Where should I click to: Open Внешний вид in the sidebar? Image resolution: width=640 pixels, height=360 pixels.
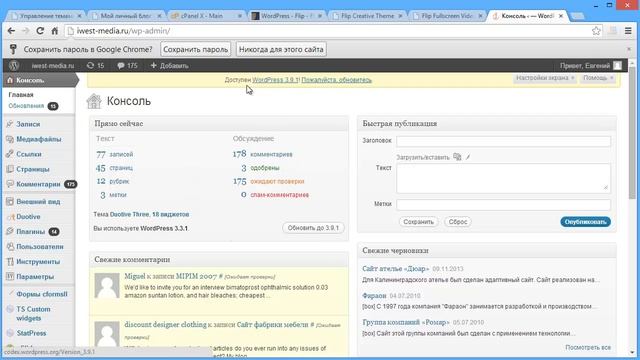coord(38,202)
